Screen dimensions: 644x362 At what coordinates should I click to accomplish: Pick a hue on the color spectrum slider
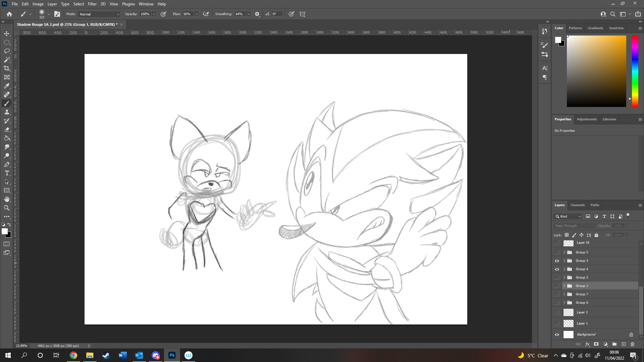tap(635, 70)
